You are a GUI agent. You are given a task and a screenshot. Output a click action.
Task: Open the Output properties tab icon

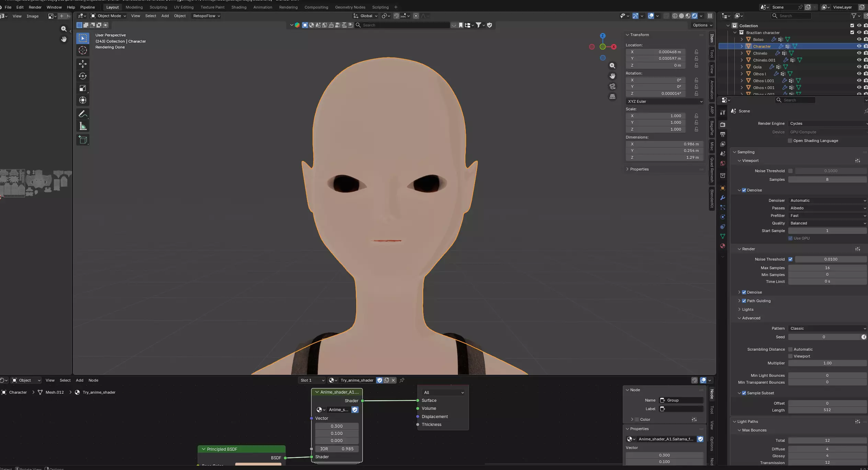point(723,134)
